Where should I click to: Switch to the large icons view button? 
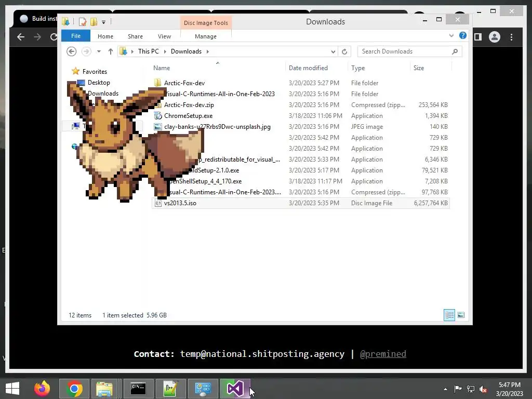pyautogui.click(x=461, y=315)
